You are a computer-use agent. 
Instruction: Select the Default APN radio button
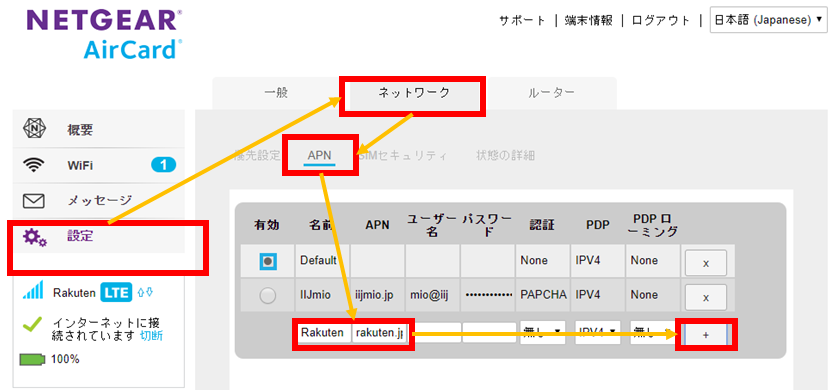pos(268,261)
